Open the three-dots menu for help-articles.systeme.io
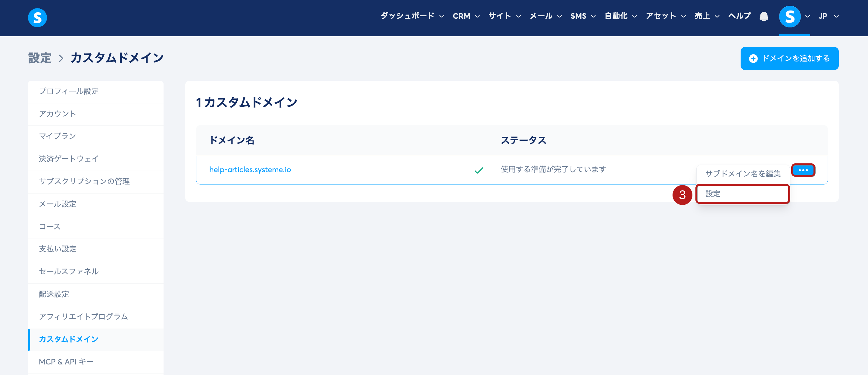The width and height of the screenshot is (868, 375). click(x=803, y=170)
